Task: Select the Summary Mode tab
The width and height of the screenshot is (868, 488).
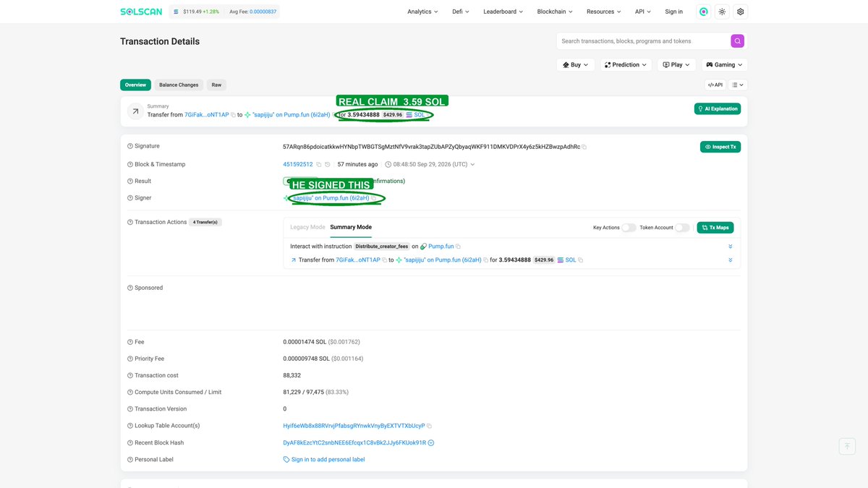Action: (x=351, y=227)
